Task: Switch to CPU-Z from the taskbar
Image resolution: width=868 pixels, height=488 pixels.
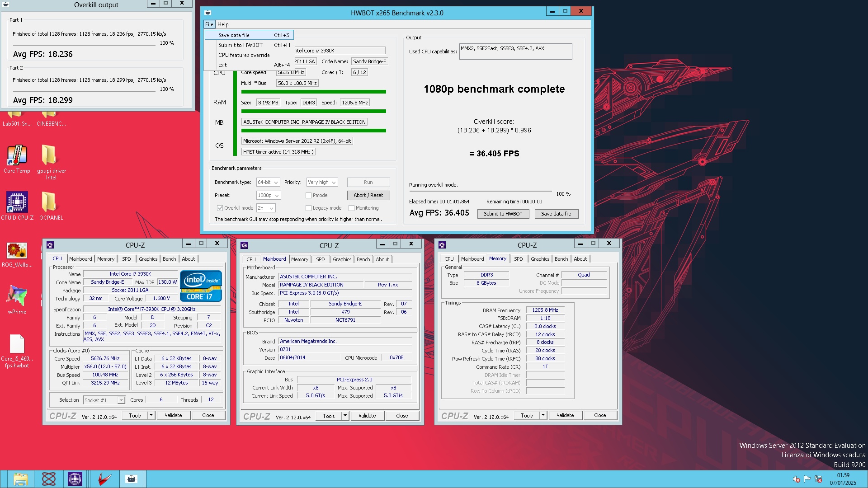Action: [75, 479]
